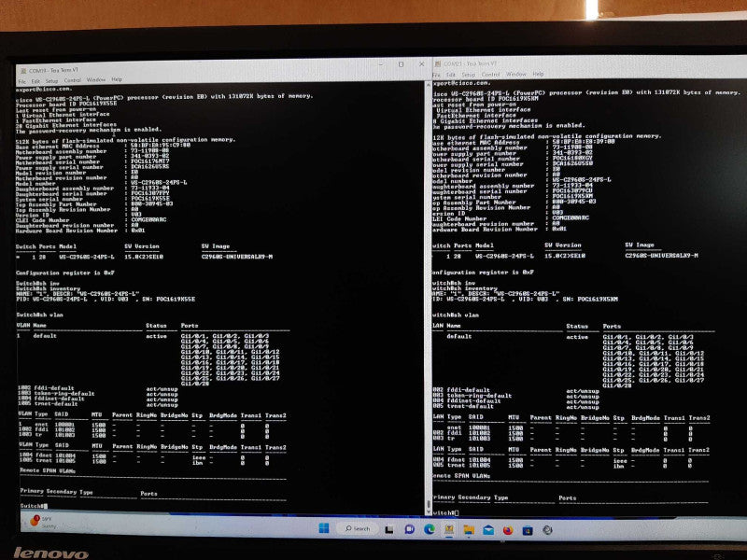Screen dimensions: 747x560
Task: Open the Control menu in left Tera Term window
Action: click(73, 80)
